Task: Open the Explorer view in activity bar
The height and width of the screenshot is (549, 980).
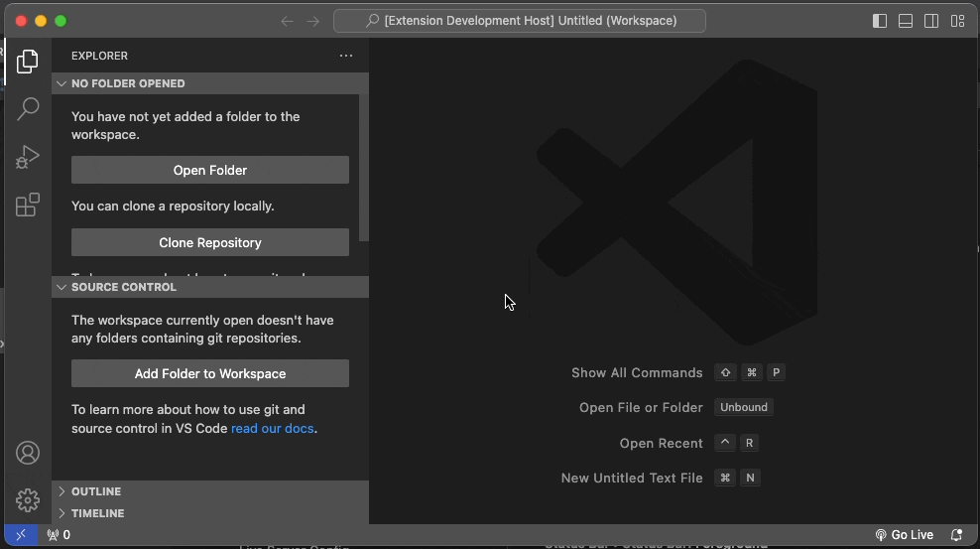Action: click(28, 62)
